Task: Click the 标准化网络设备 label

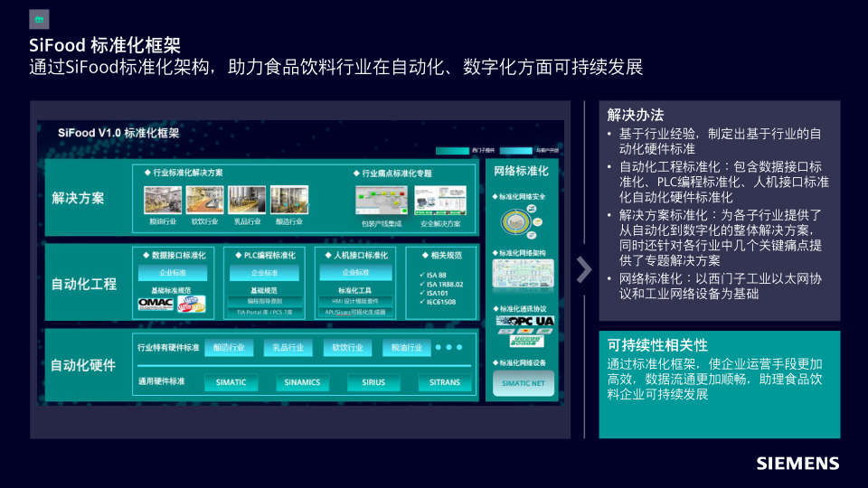Action: pos(519,363)
